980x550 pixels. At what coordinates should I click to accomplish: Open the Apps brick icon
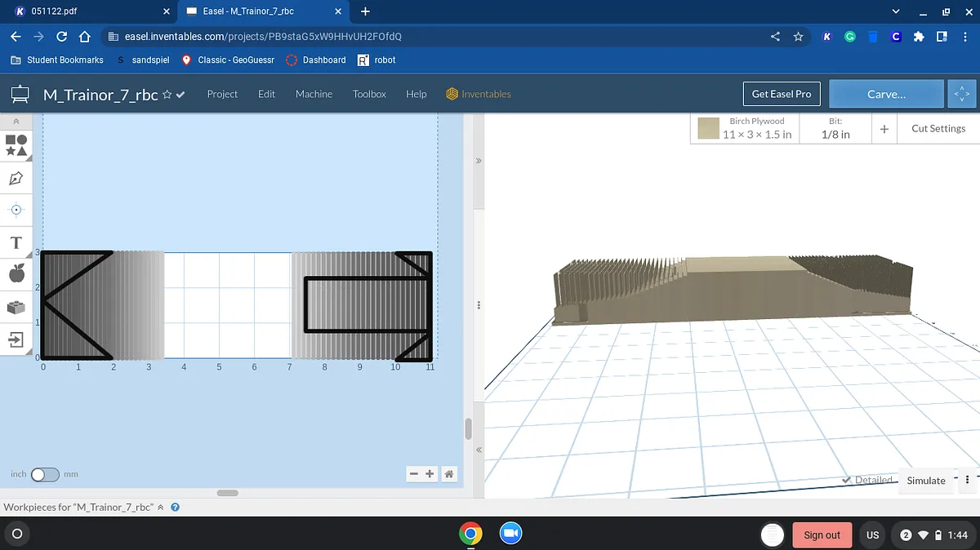[16, 307]
